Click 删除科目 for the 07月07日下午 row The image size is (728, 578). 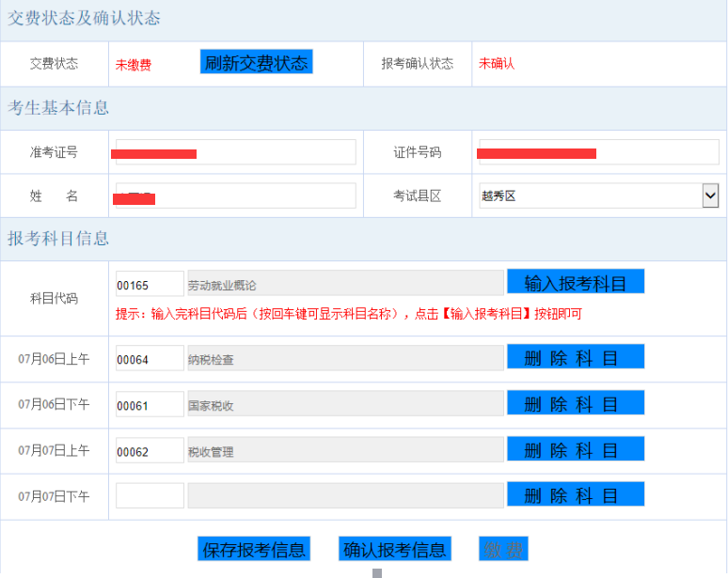click(575, 495)
